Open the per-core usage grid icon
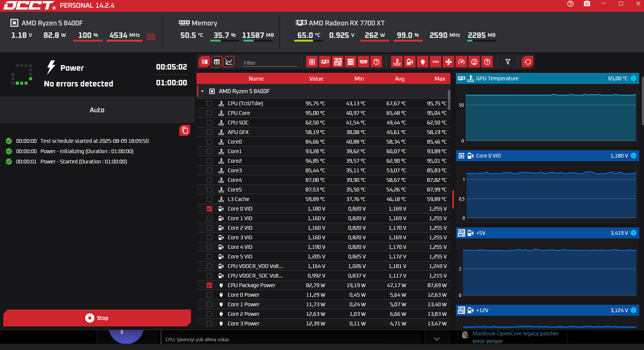This screenshot has width=644, height=350. click(x=151, y=36)
